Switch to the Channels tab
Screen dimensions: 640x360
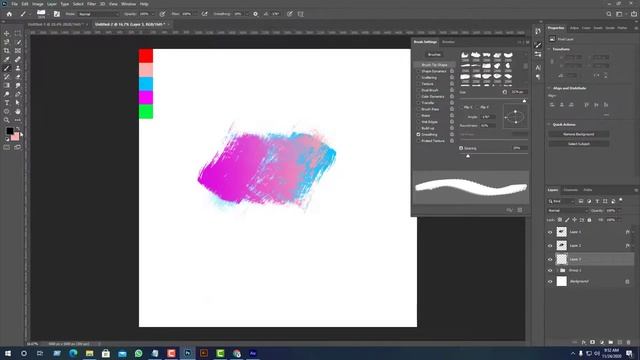(571, 190)
